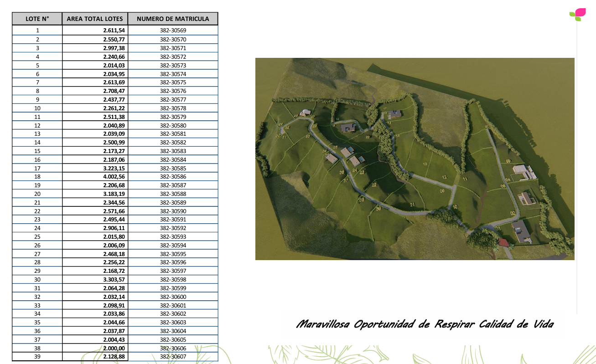This screenshot has height=364, width=596.
Task: Select the 'LOTE N°' column header
Action: (x=37, y=19)
